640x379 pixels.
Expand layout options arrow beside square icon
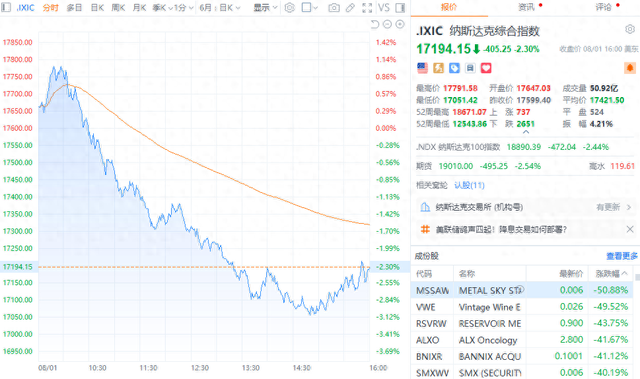click(316, 8)
